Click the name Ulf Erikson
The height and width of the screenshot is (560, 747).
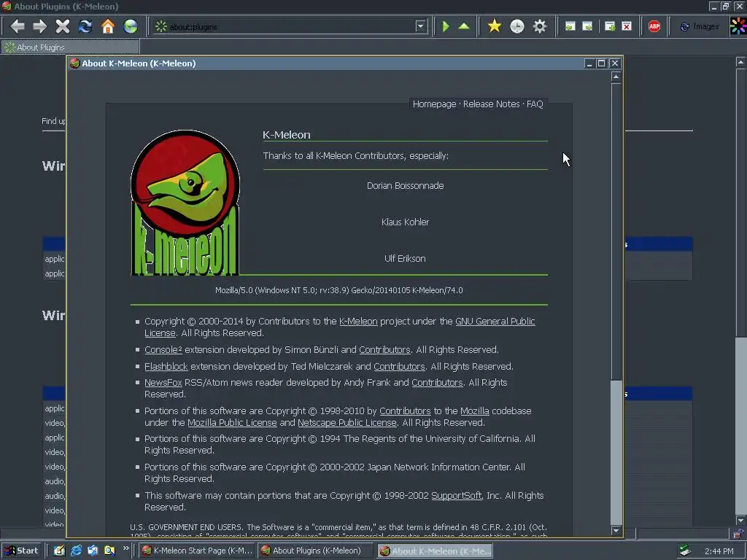[x=405, y=259]
